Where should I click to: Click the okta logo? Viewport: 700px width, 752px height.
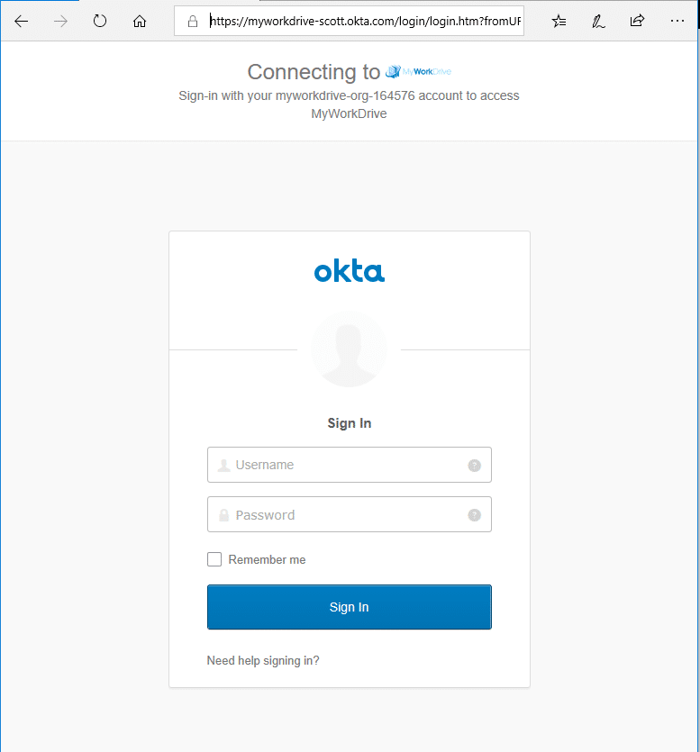click(350, 271)
